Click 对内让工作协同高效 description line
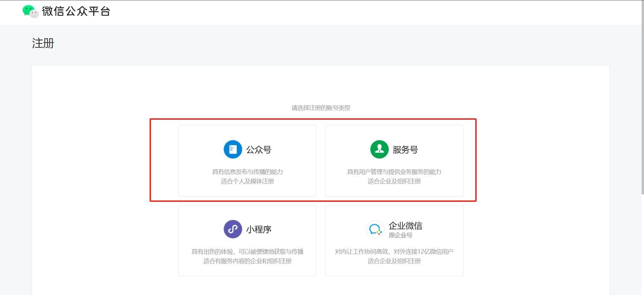 (x=394, y=251)
